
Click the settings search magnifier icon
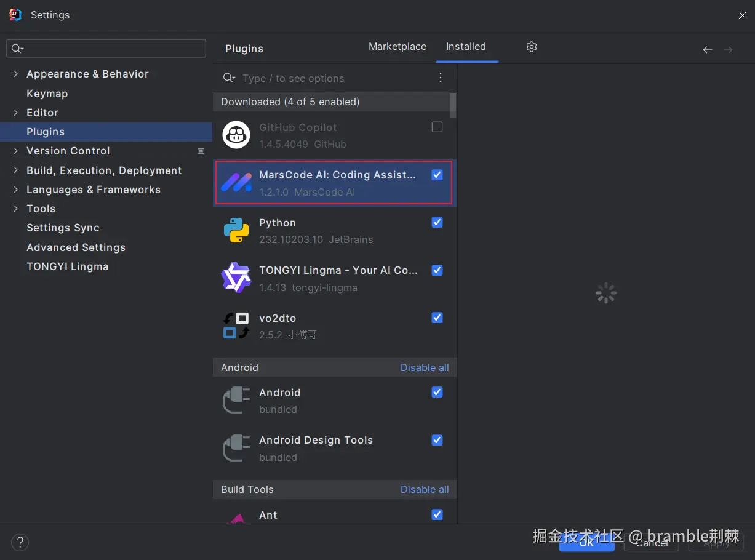click(17, 49)
